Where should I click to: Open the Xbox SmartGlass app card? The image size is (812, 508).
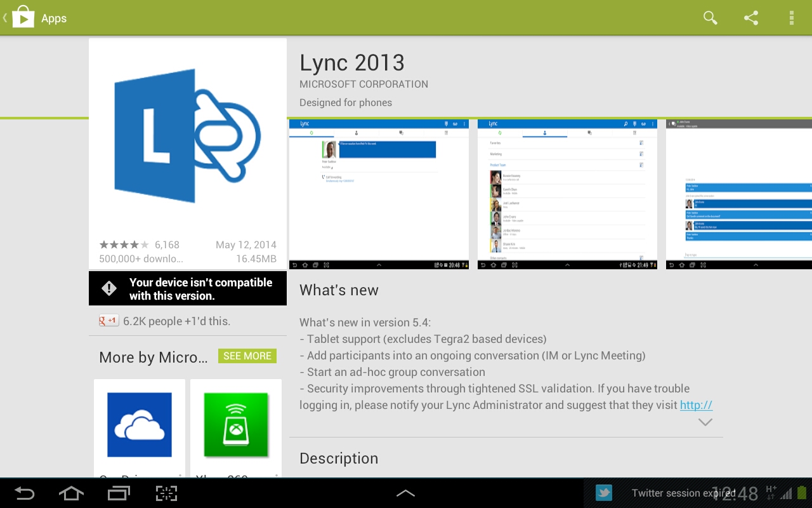[x=236, y=428]
